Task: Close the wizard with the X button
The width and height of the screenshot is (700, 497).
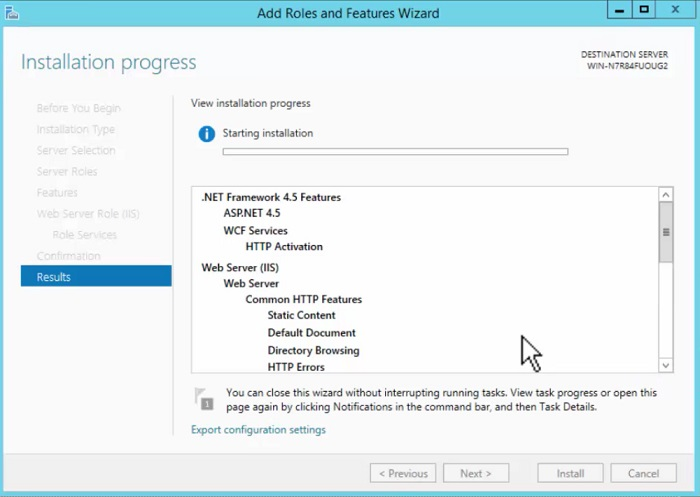Action: coord(675,10)
